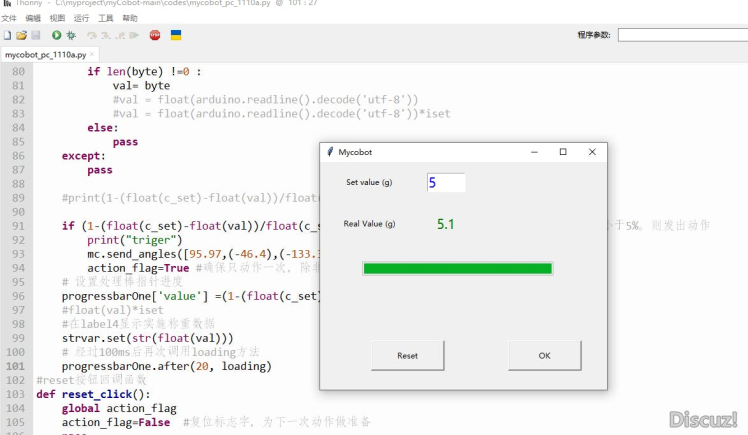Click the Thonny app icon in the title bar
This screenshot has height=435, width=748.
7,3
